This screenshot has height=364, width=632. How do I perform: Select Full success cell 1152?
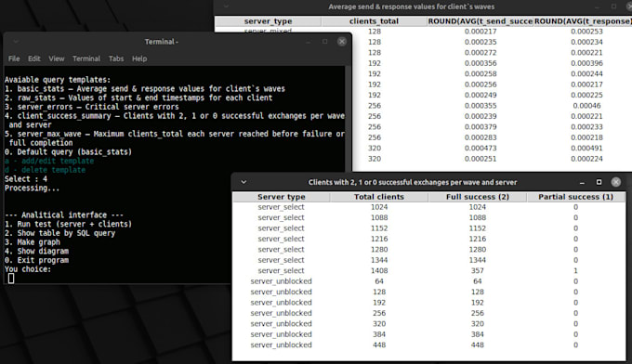[477, 228]
